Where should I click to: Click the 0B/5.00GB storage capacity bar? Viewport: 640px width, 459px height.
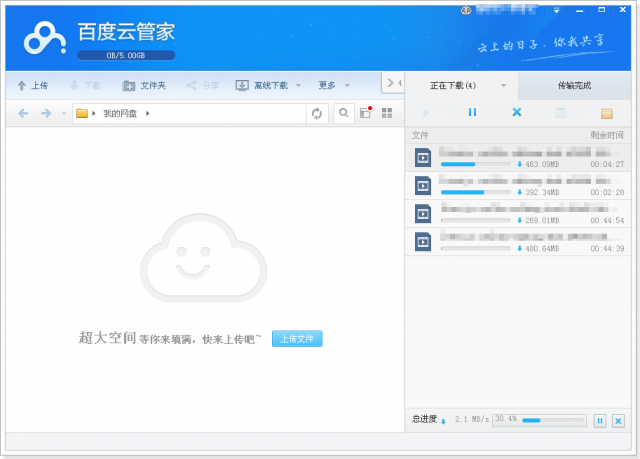(x=126, y=55)
